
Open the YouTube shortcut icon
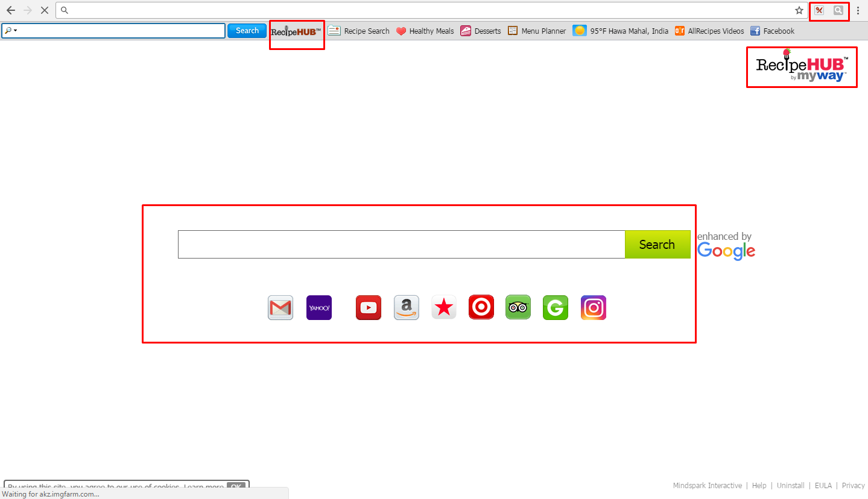pyautogui.click(x=369, y=308)
